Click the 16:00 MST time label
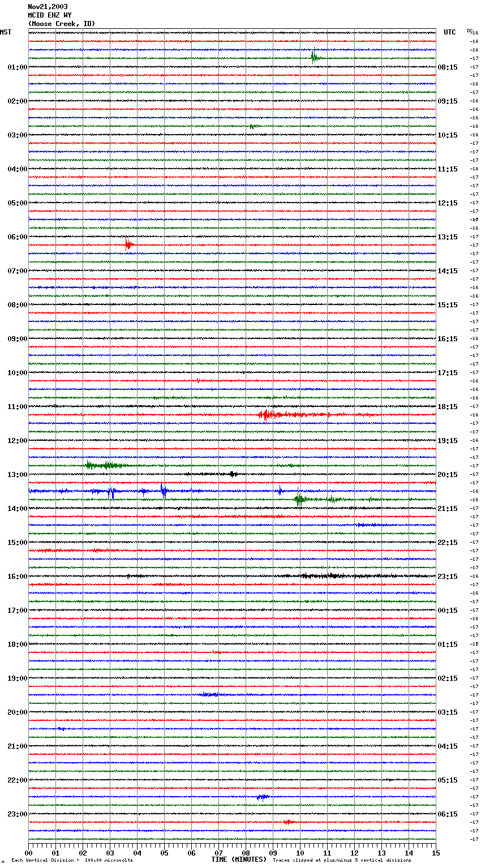Viewport: 481px width, 868px height. [x=18, y=577]
